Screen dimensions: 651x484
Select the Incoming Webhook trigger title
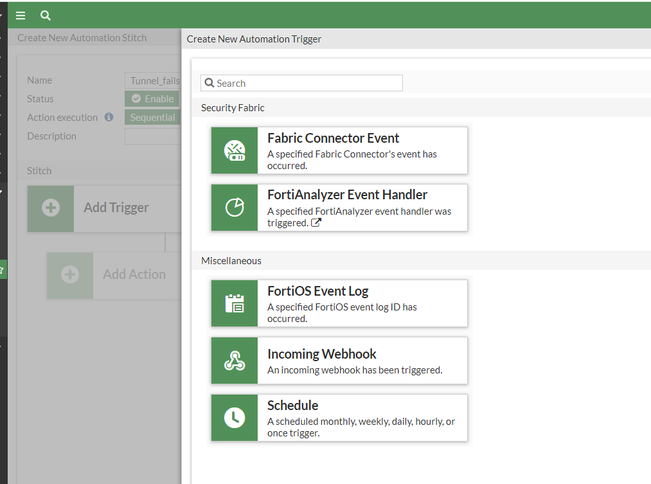point(321,354)
